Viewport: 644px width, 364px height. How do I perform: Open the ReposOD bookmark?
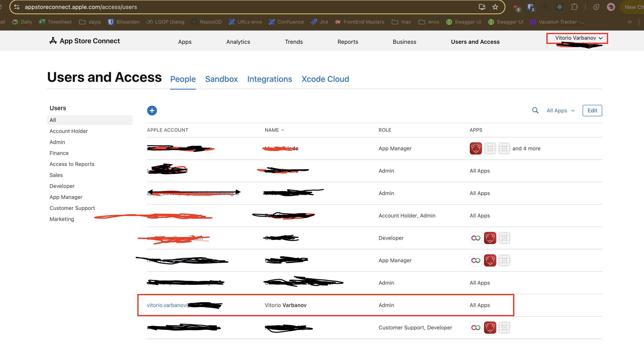point(207,22)
